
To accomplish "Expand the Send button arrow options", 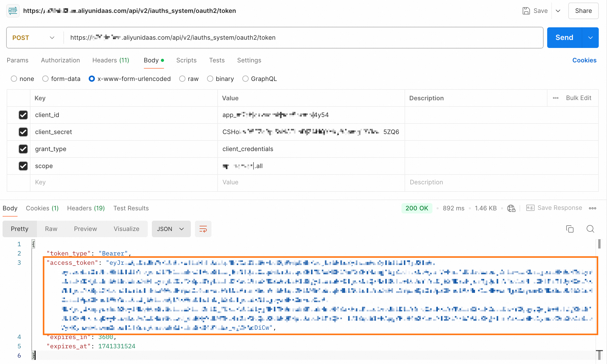I will pos(590,38).
